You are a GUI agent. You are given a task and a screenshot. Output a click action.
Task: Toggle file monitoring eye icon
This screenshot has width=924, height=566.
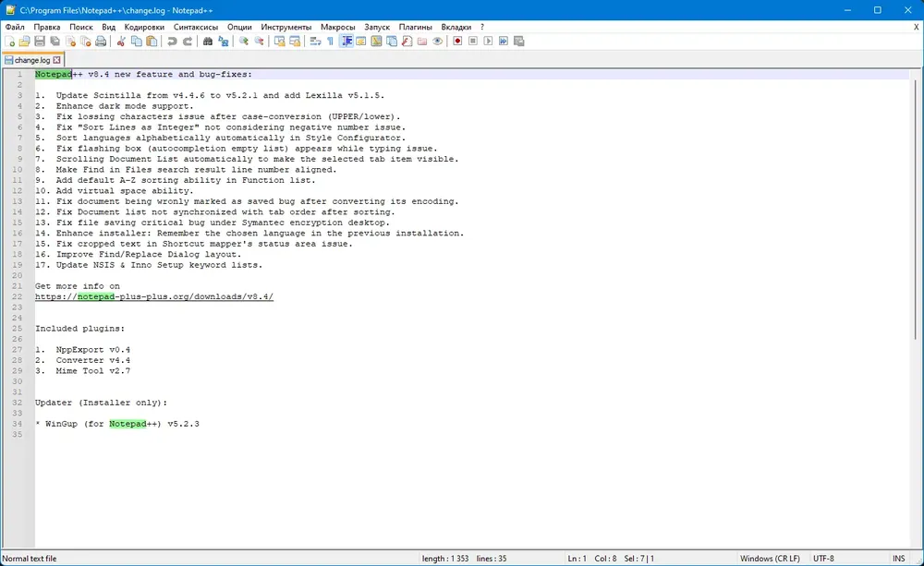point(437,42)
